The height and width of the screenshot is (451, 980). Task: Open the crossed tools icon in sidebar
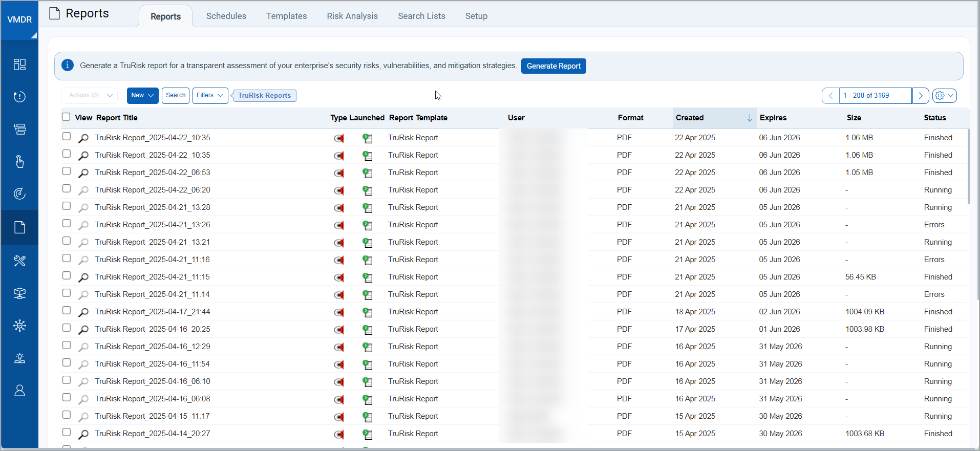click(19, 261)
